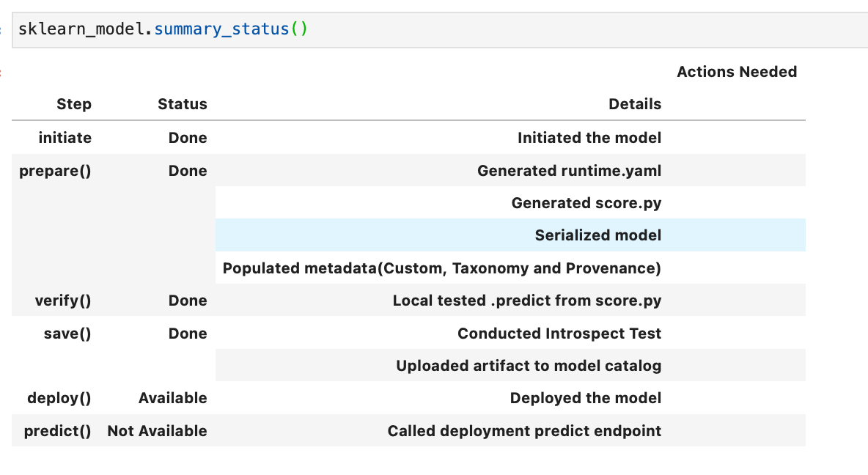This screenshot has width=868, height=475.
Task: Select the prepare() step cell
Action: tap(56, 171)
